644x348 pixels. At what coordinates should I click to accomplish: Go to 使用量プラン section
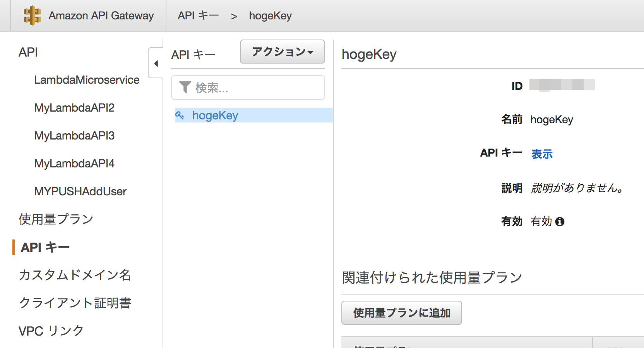tap(56, 219)
